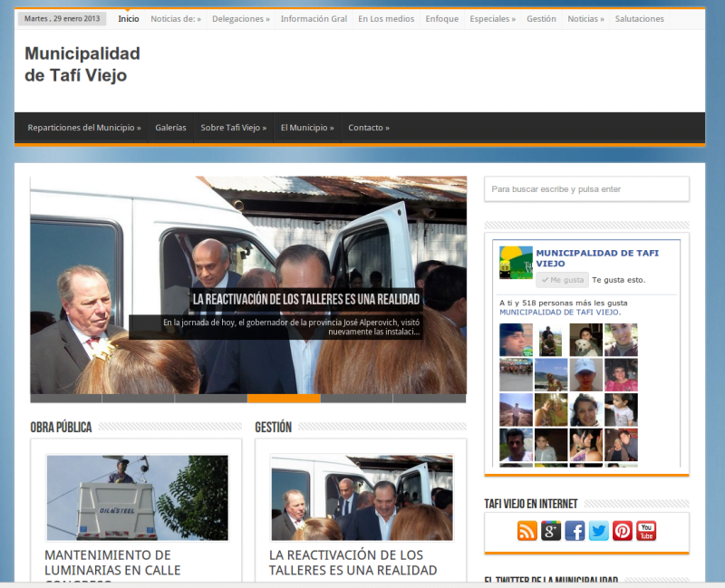Screen dimensions: 725x588
Task: Click the 'A ti y 518 personas' text
Action: tap(563, 304)
